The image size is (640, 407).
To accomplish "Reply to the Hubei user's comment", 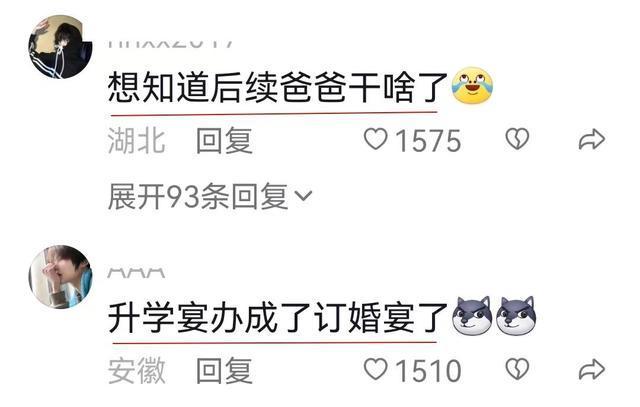I will pyautogui.click(x=224, y=140).
